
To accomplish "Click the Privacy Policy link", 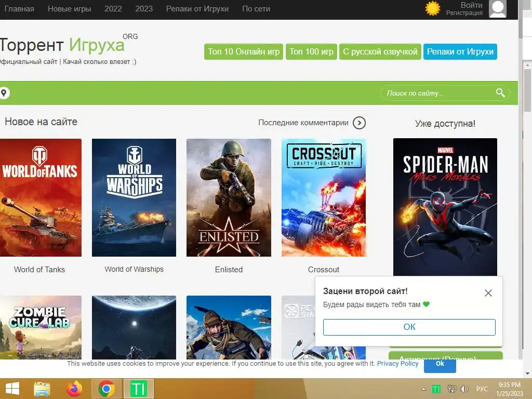I will coord(397,363).
